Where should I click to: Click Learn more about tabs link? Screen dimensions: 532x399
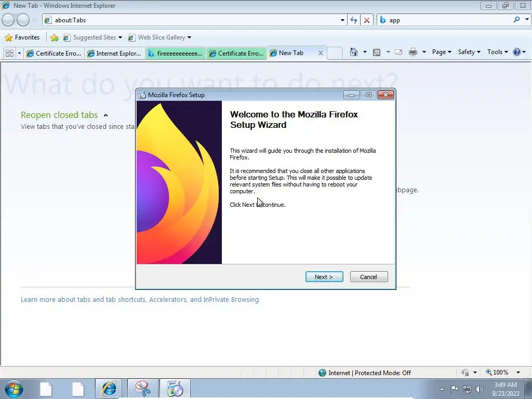[x=139, y=300]
